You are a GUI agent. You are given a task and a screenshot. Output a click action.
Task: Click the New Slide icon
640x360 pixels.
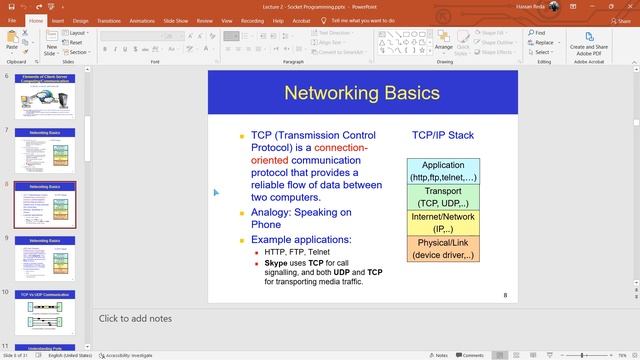coord(52,36)
